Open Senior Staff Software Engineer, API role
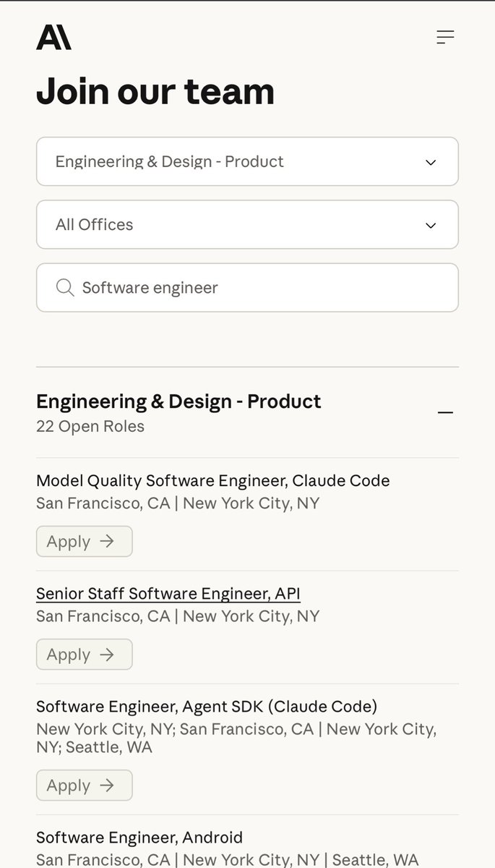The image size is (495, 868). pos(168,594)
